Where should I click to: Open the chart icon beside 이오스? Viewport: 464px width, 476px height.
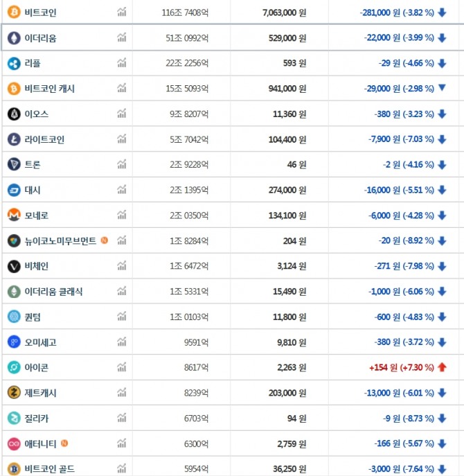122,114
